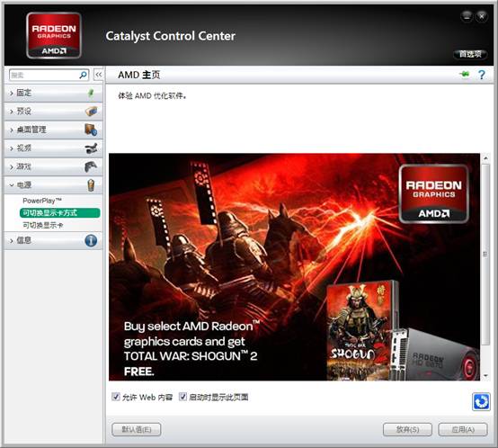The height and width of the screenshot is (448, 498).
Task: Expand the 预设 category chevron
Action: pyautogui.click(x=12, y=112)
